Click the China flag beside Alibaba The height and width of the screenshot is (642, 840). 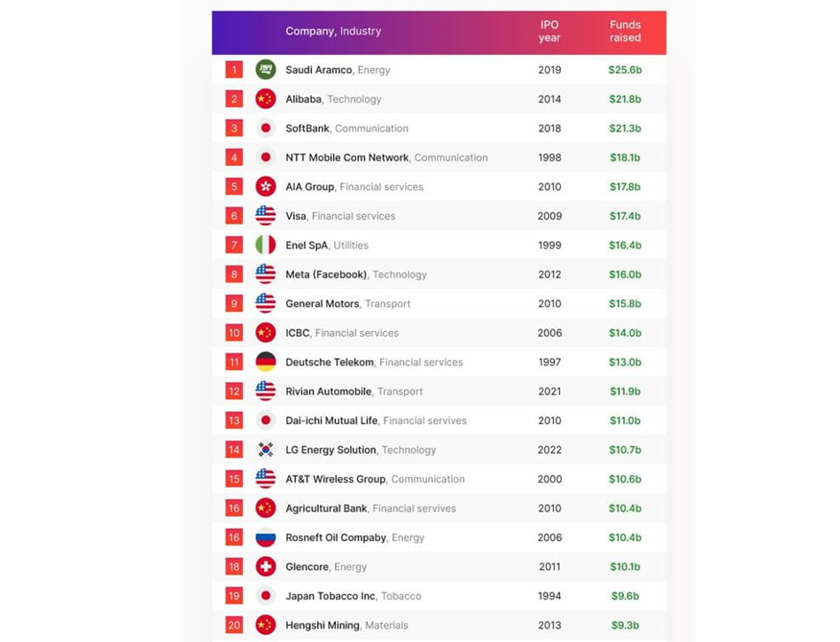[x=265, y=99]
